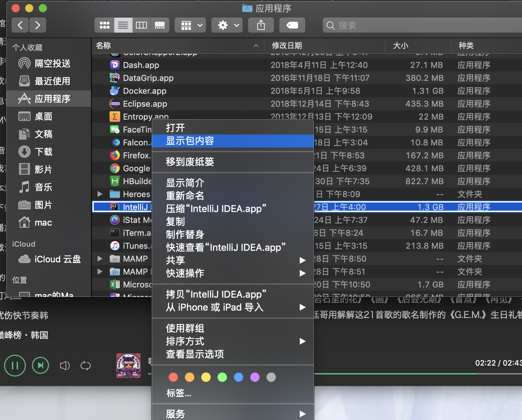Click the Edit Tags toolbar button
This screenshot has width=522, height=420.
tap(292, 25)
